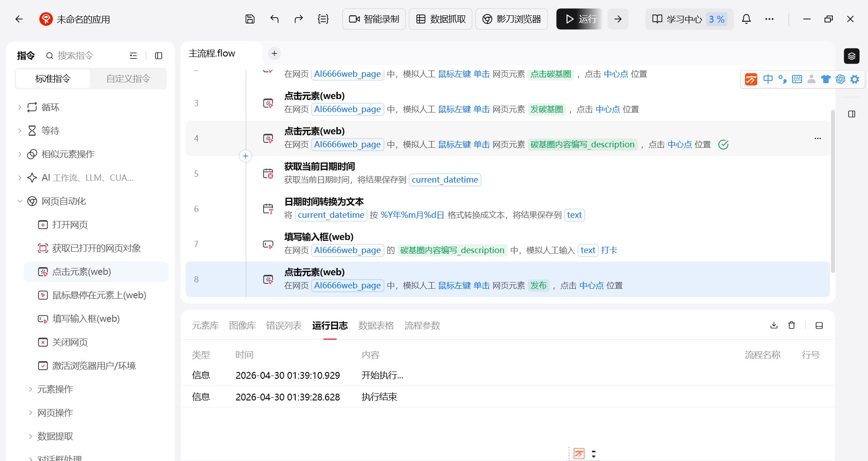Image resolution: width=868 pixels, height=461 pixels.
Task: Download the run log
Action: 774,325
